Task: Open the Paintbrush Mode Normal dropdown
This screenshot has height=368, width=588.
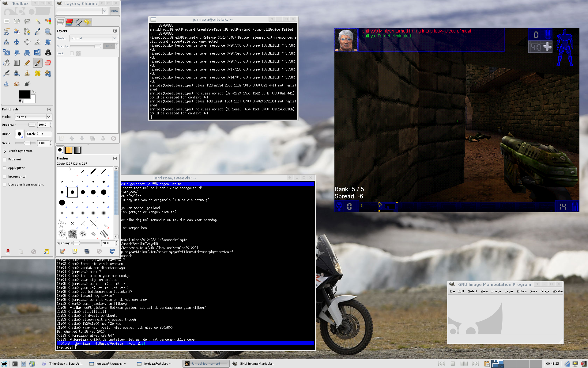Action: [33, 117]
